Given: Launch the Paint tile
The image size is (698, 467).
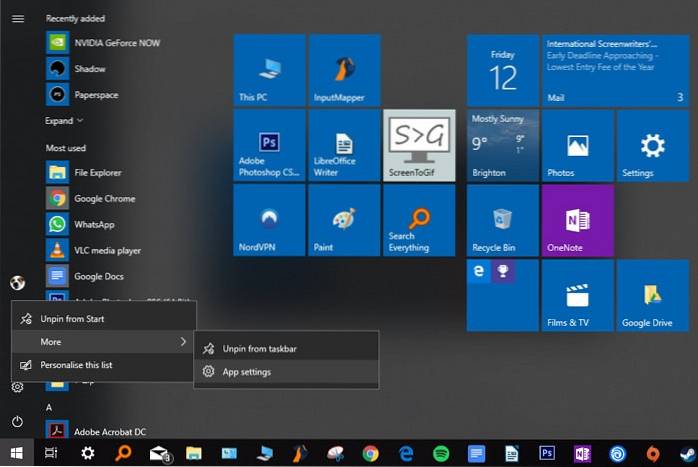Looking at the screenshot, I should pos(344,221).
